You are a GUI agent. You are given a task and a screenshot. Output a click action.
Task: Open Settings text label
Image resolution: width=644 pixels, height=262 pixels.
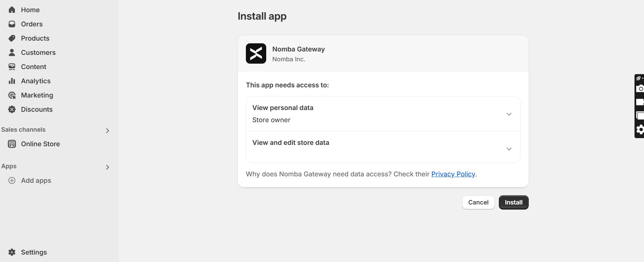click(x=34, y=252)
